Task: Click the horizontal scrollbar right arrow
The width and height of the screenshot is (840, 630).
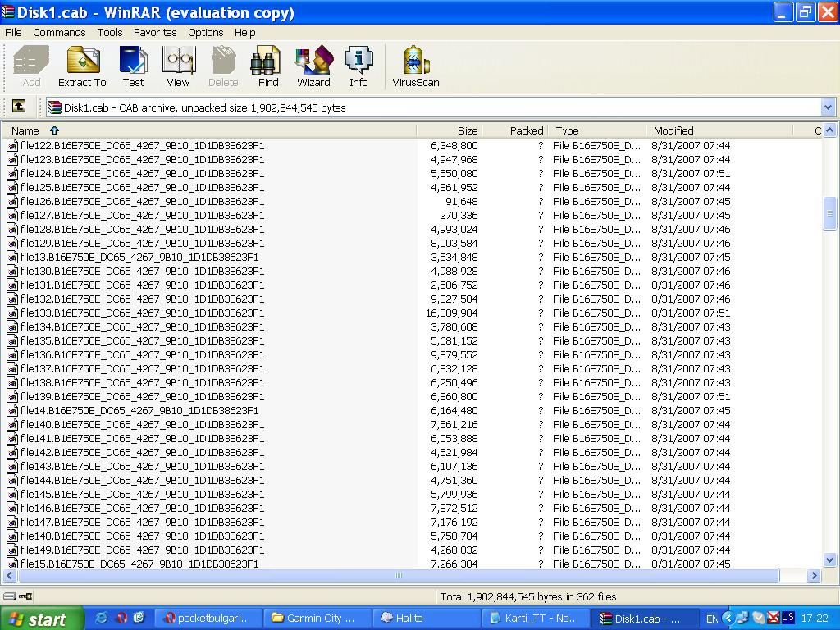Action: (815, 576)
